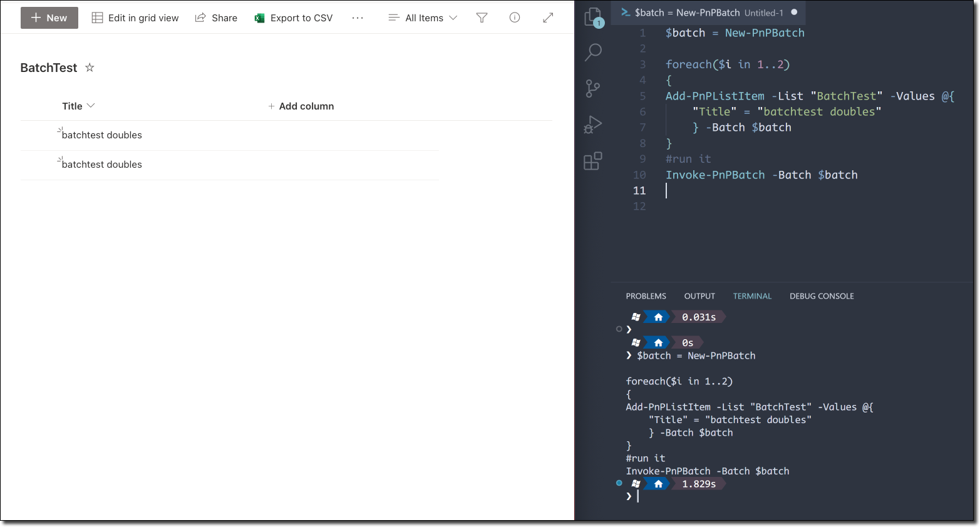Select the Export to CSV Excel icon
Viewport: 980px width, 527px height.
tap(259, 18)
